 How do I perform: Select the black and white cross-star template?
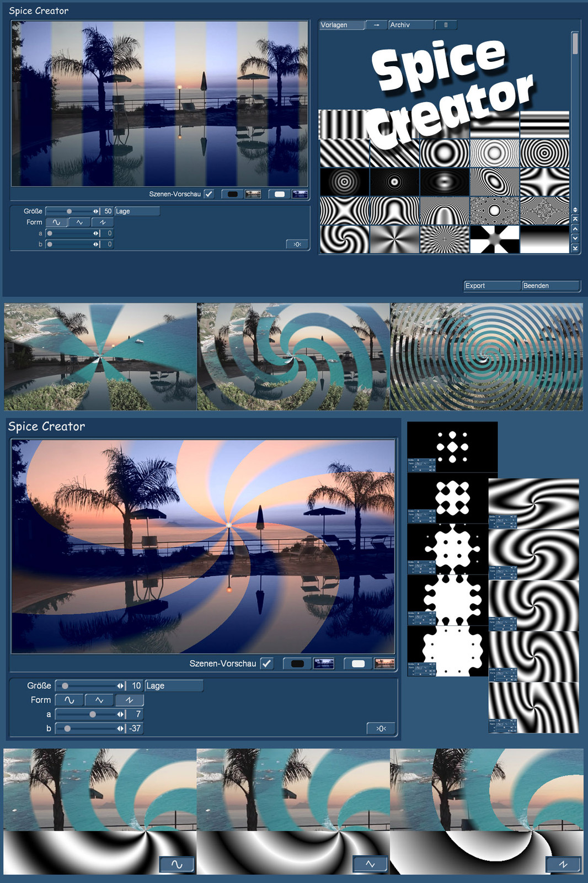(494, 240)
